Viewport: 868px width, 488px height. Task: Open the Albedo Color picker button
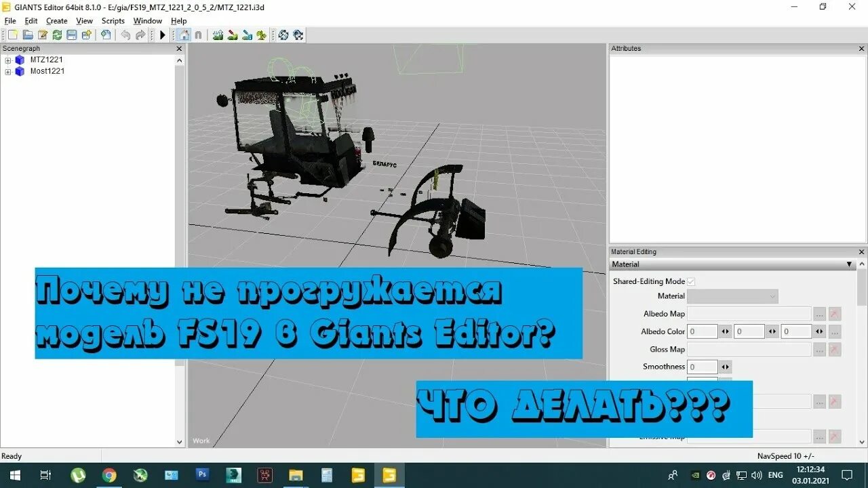835,331
